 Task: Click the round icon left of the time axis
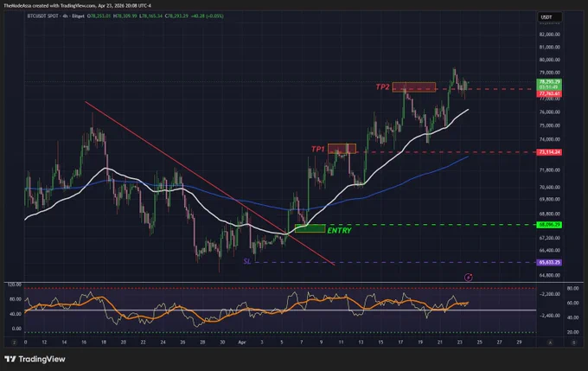[x=14, y=342]
